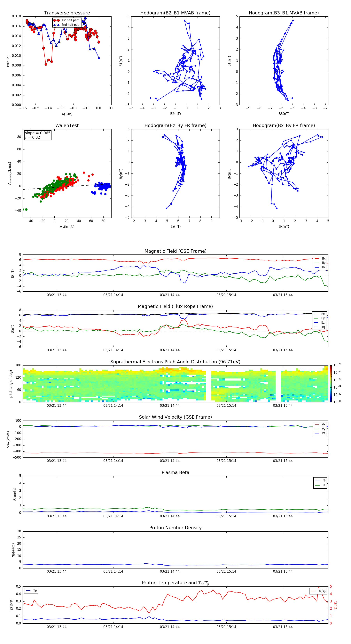Image resolution: width=351 pixels, height=644 pixels.
Task: Click the "Solar Wind Velocity (GSE Frame)" title
Action: pyautogui.click(x=175, y=417)
